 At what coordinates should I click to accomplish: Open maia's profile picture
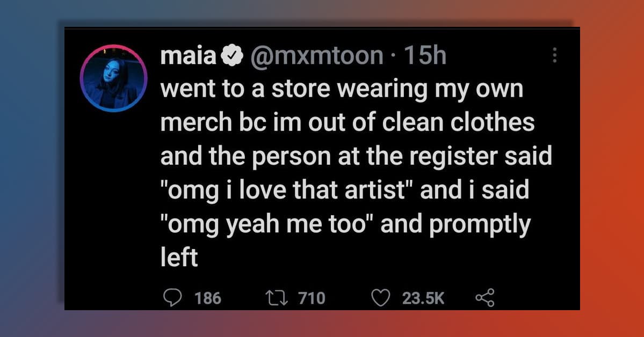114,78
